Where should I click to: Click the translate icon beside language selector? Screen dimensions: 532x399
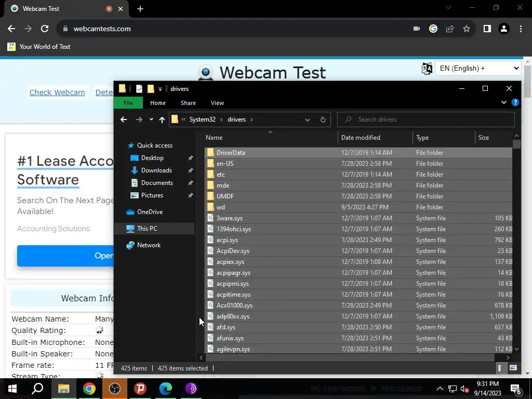(x=427, y=68)
